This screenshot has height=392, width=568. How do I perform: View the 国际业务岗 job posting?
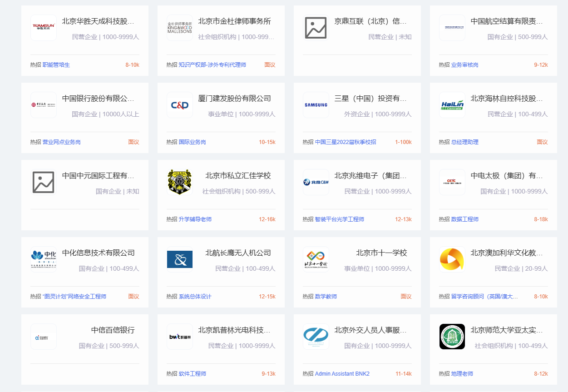tap(193, 142)
